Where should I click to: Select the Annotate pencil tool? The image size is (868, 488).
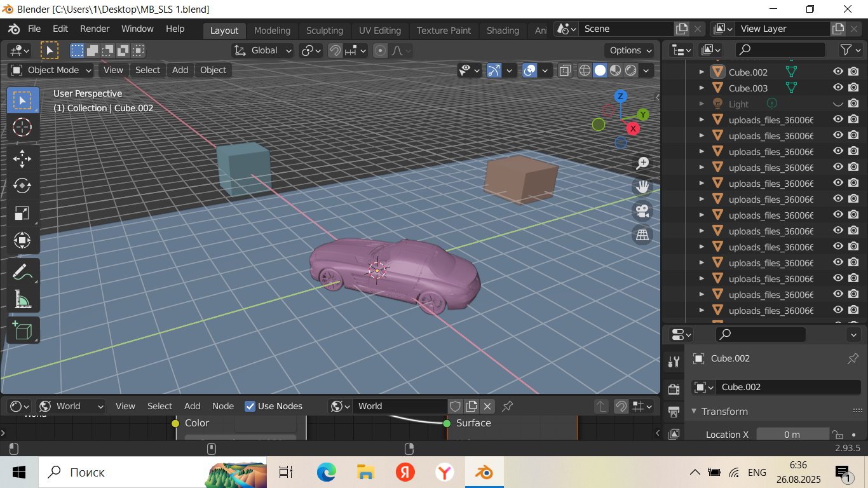[22, 272]
